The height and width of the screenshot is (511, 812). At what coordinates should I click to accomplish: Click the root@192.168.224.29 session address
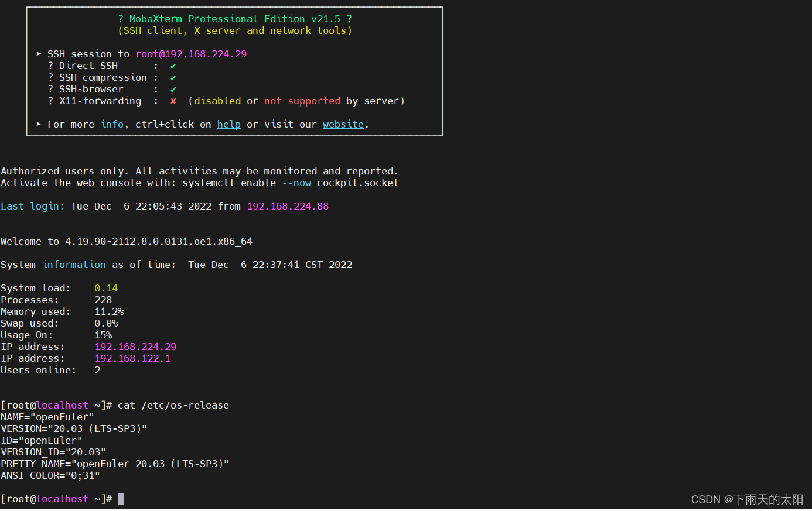[191, 54]
